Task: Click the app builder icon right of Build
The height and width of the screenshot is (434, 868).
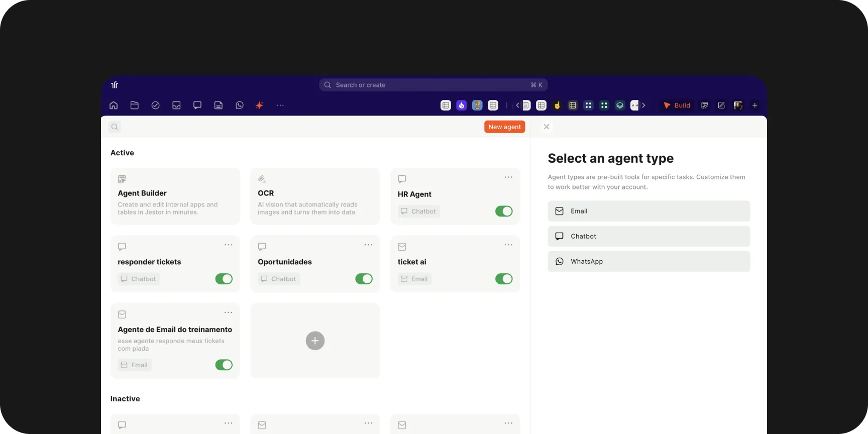Action: [x=705, y=105]
